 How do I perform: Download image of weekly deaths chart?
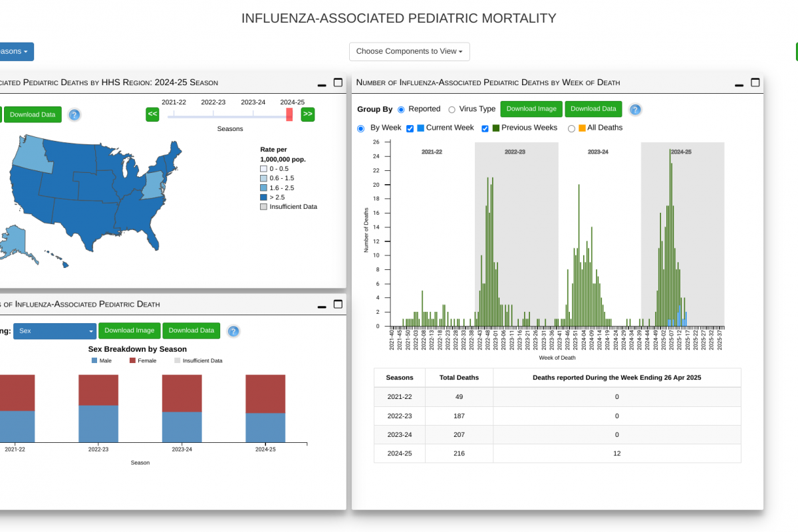click(x=531, y=109)
